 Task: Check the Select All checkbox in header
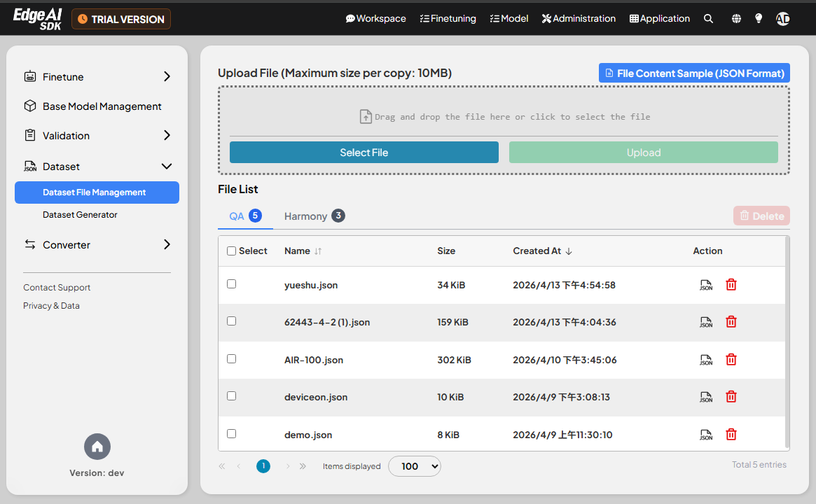pos(230,251)
